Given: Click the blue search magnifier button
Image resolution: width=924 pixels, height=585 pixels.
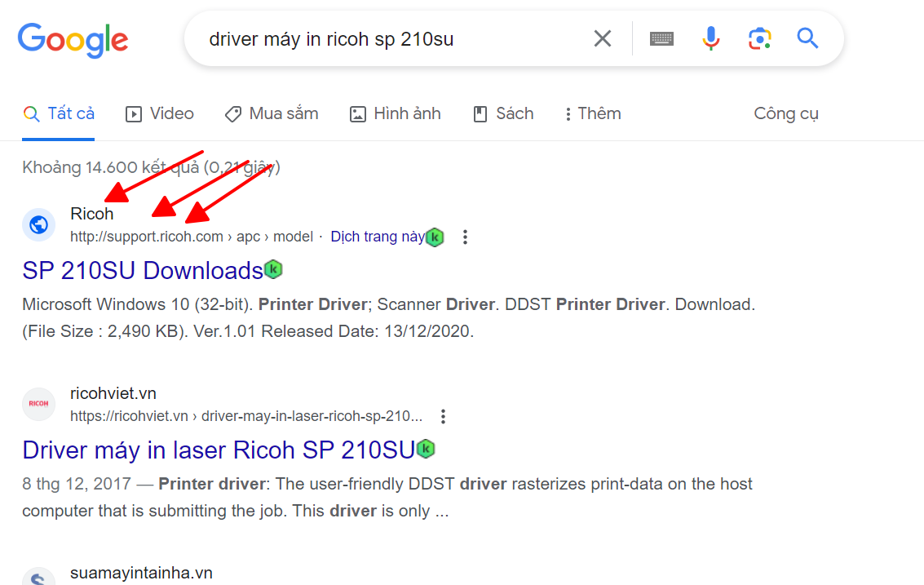Looking at the screenshot, I should click(807, 38).
